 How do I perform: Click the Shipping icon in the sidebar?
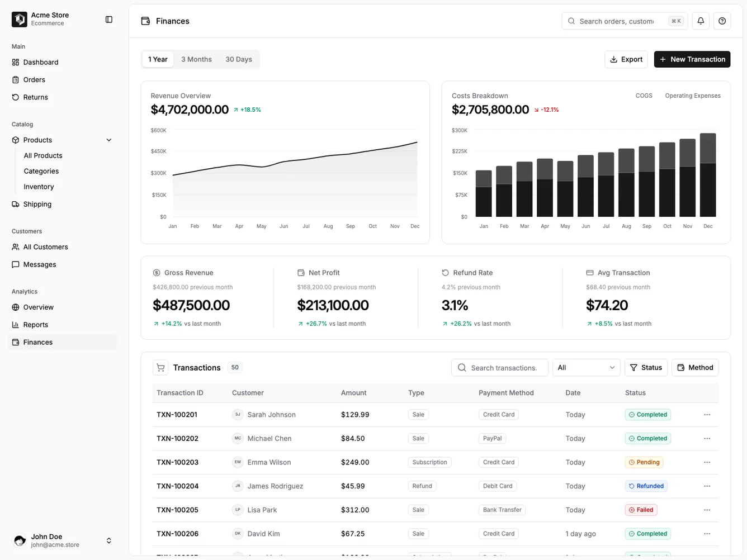16,204
